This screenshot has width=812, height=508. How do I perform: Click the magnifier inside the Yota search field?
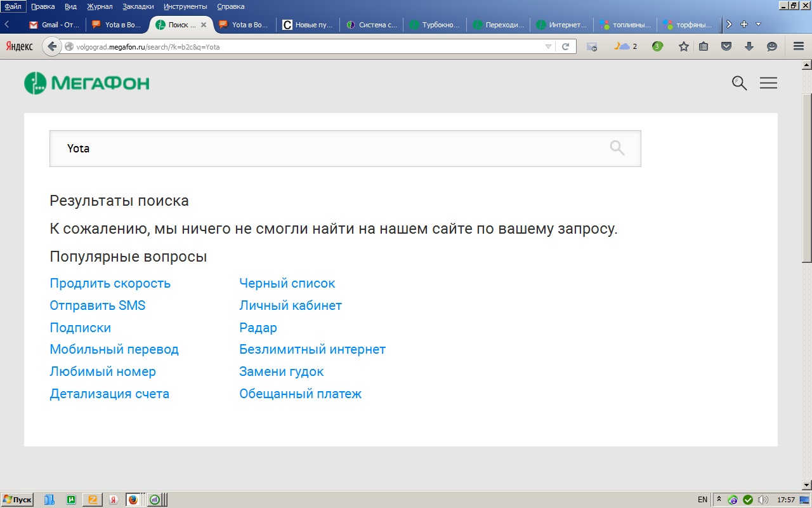pyautogui.click(x=617, y=148)
